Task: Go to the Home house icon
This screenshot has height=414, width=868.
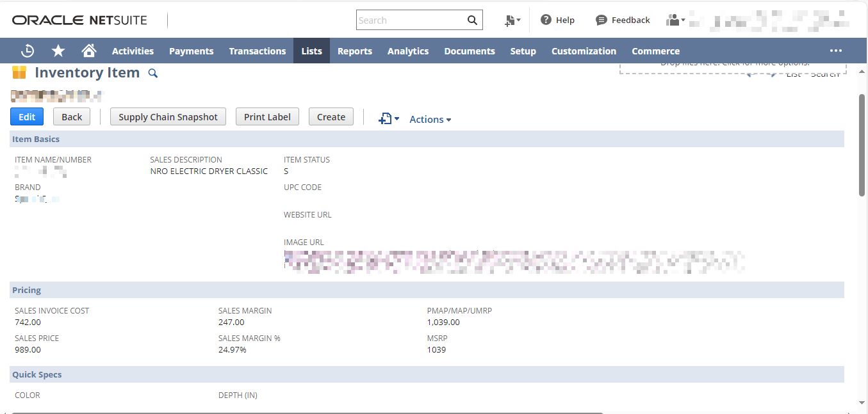Action: coord(89,51)
